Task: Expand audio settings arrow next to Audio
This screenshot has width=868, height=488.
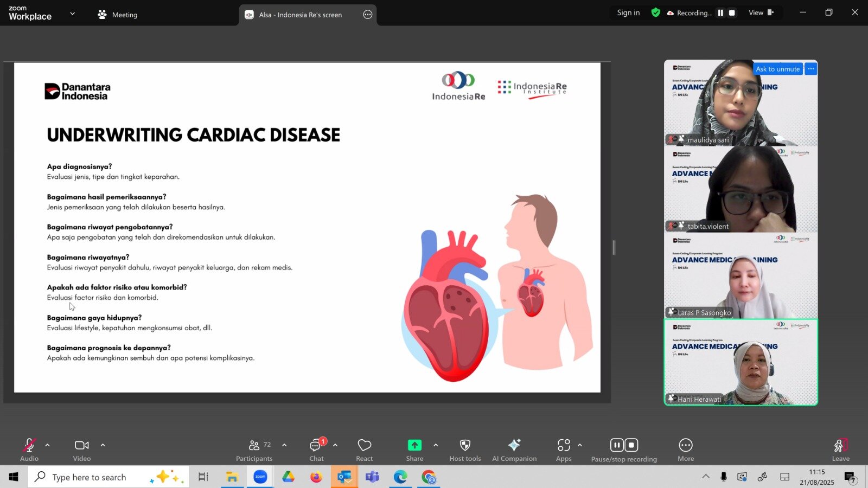Action: [48, 445]
